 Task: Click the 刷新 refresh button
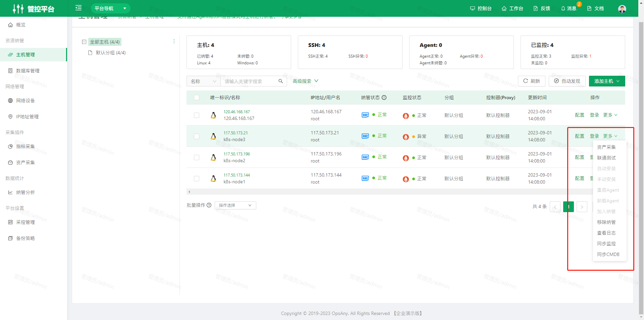tap(531, 81)
